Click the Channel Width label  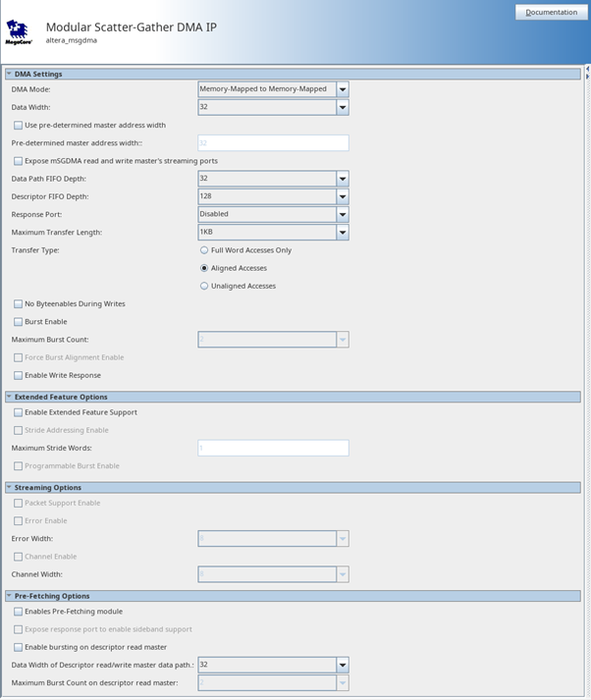(x=36, y=574)
